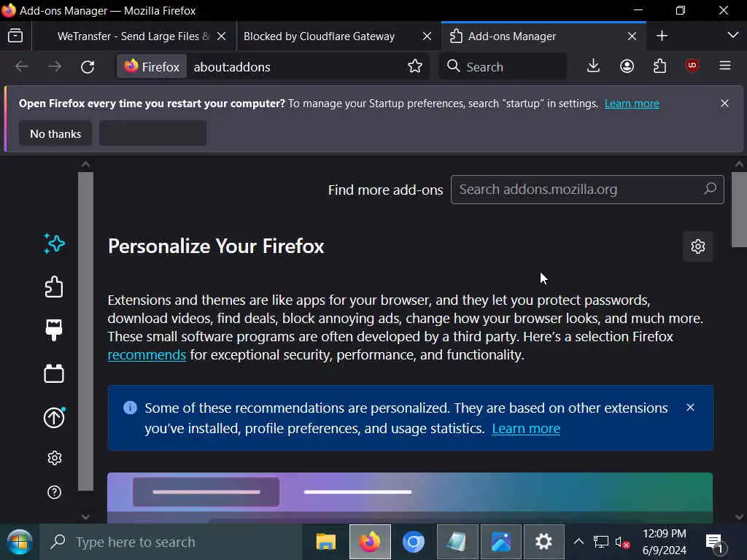Click the page scrollbar down arrow
The width and height of the screenshot is (747, 560).
pos(740,516)
